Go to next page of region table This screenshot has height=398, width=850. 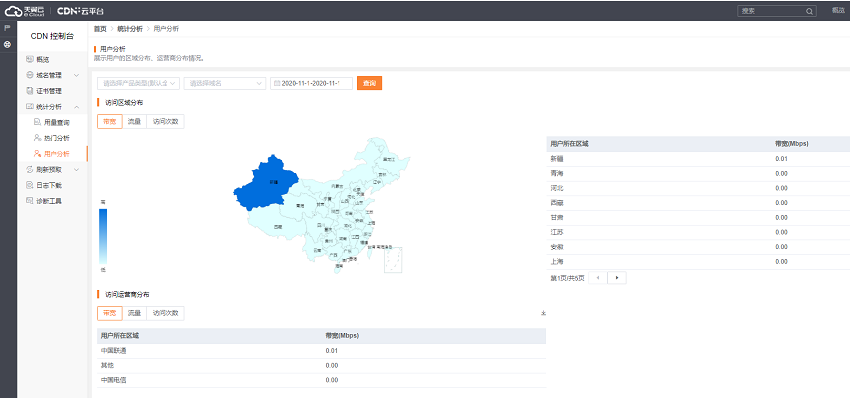[617, 278]
